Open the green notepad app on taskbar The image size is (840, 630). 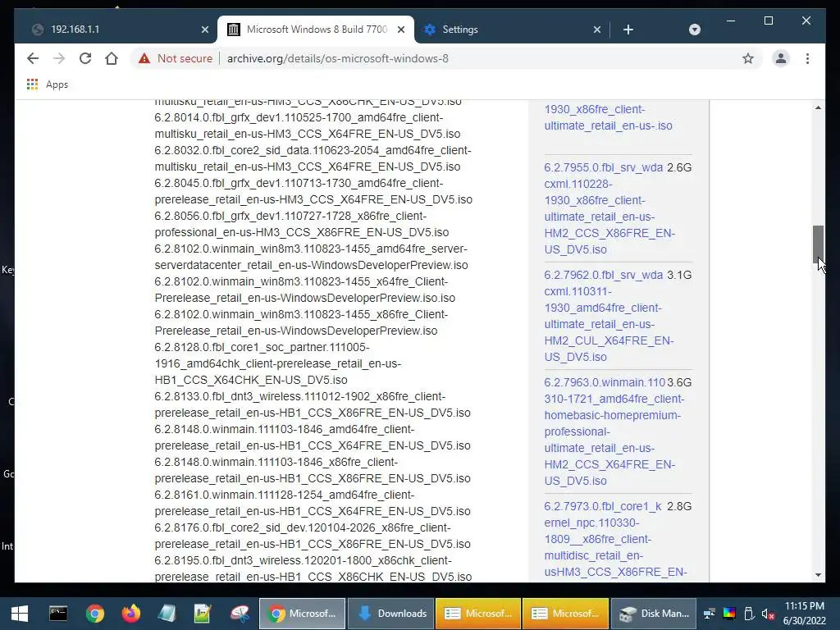click(203, 614)
